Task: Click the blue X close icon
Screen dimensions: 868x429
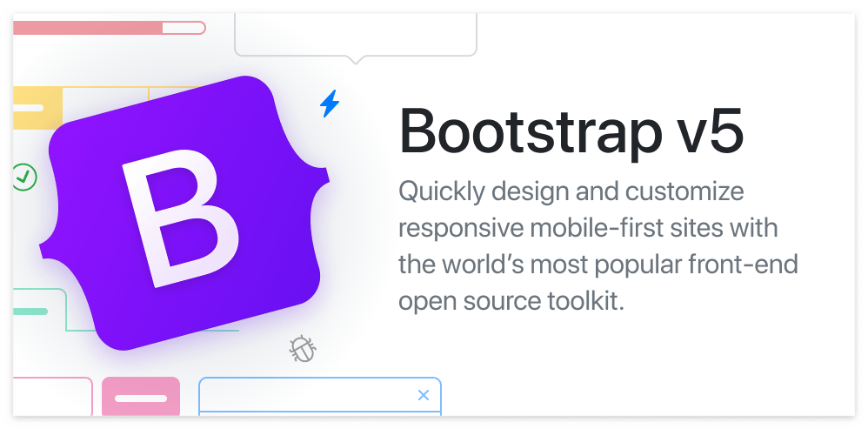Action: 424,395
